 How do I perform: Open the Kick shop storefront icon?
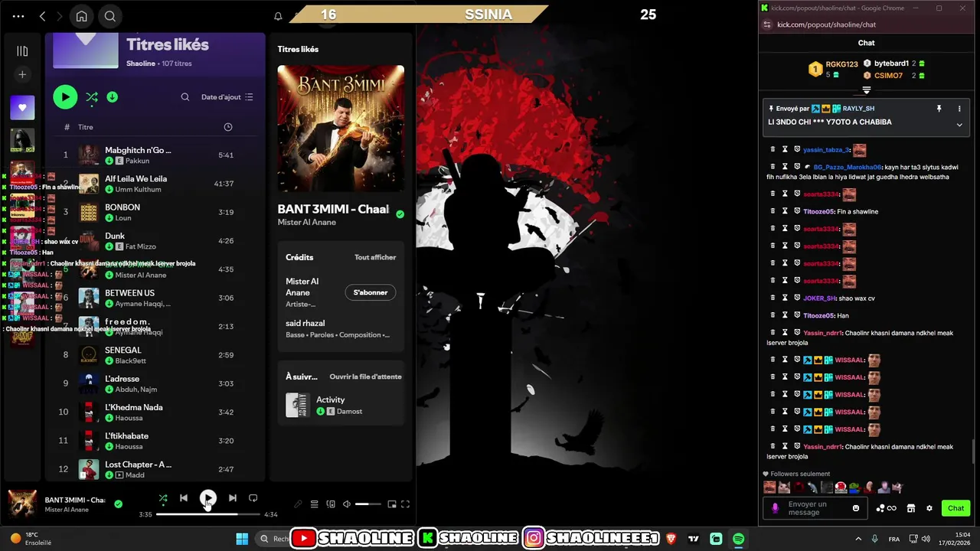click(x=911, y=508)
